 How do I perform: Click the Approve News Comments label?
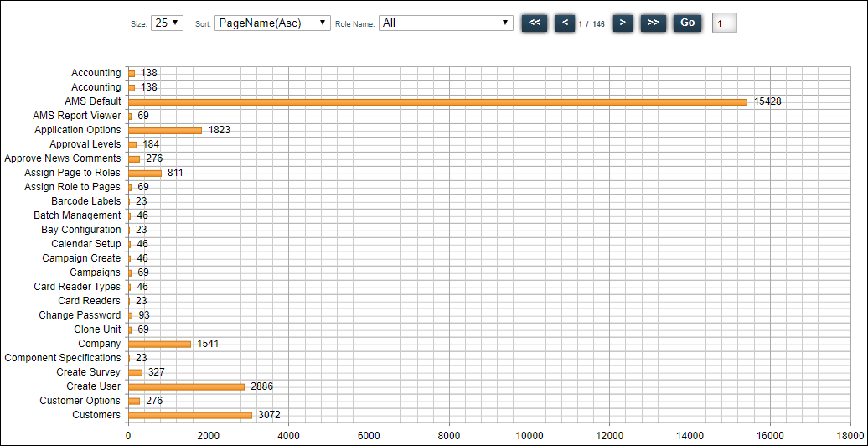point(63,158)
